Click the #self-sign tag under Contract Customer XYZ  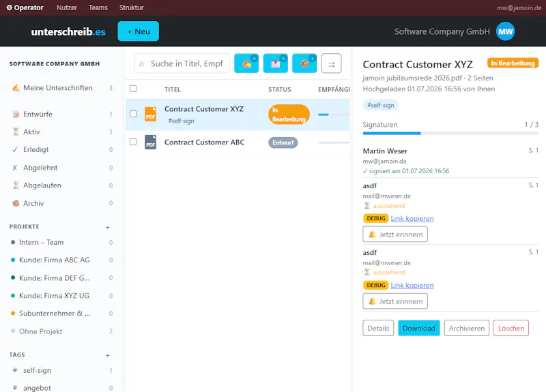point(181,121)
